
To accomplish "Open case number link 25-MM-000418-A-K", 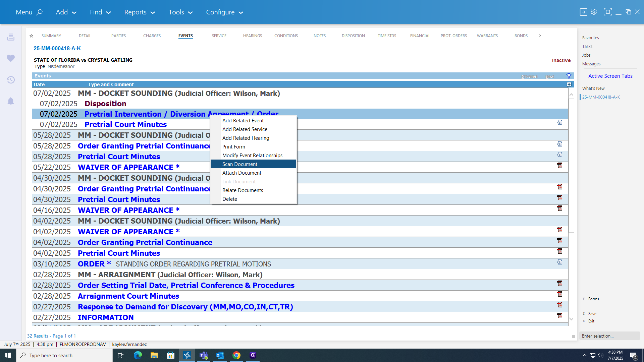I will 57,48.
